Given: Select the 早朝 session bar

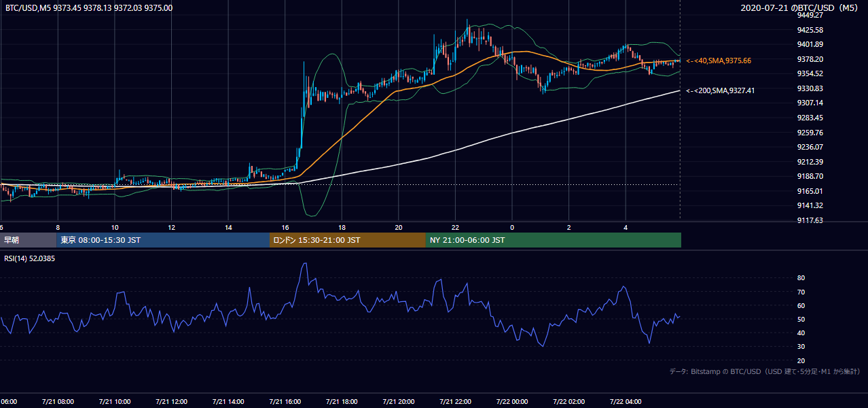Looking at the screenshot, I should (28, 240).
